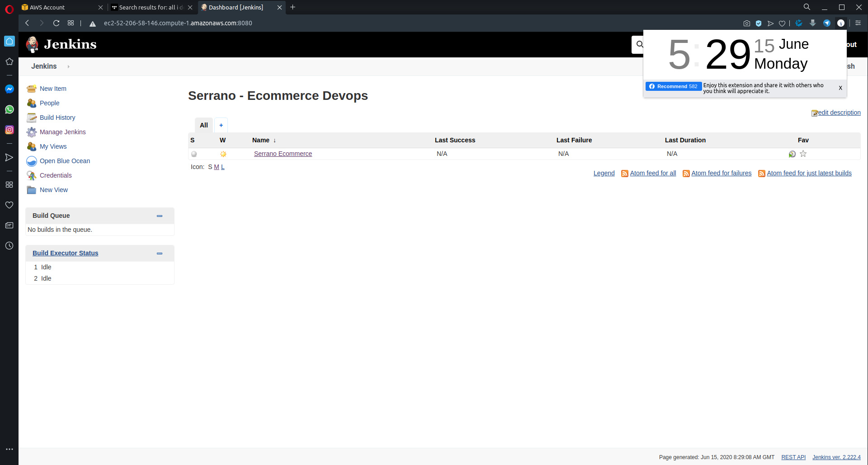The width and height of the screenshot is (868, 465).
Task: Click the three-dot sidebar setup button
Action: tap(9, 449)
